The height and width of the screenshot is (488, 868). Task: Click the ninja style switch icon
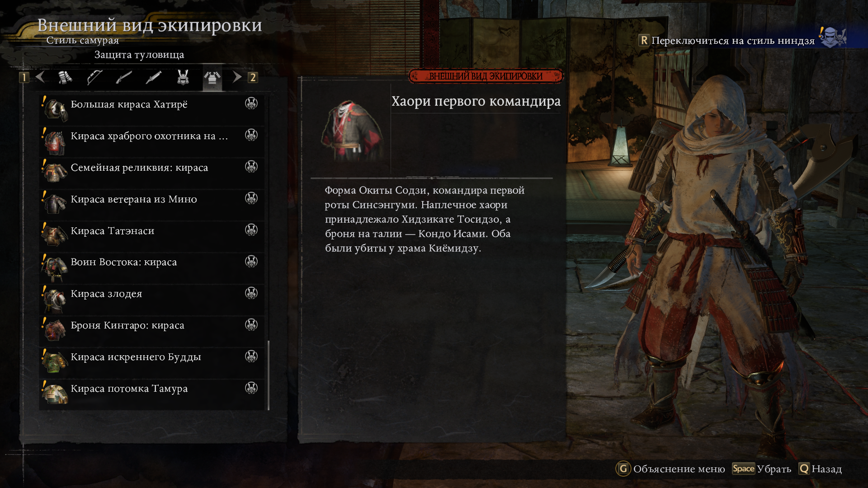pyautogui.click(x=832, y=37)
